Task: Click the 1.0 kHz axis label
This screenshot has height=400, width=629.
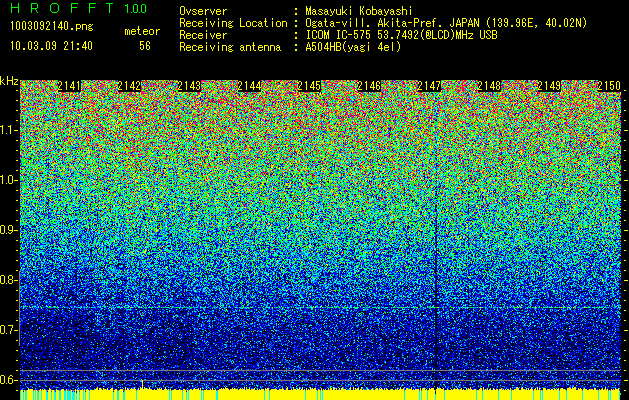Action: pos(9,180)
